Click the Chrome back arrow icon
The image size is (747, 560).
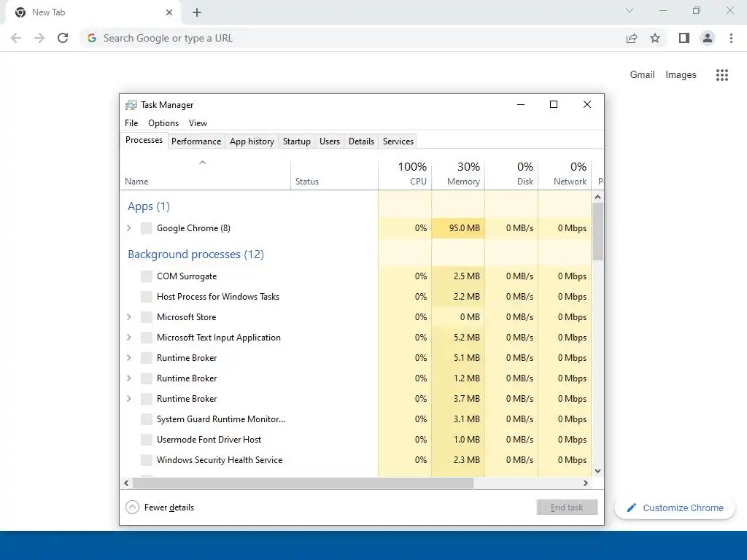click(x=16, y=38)
